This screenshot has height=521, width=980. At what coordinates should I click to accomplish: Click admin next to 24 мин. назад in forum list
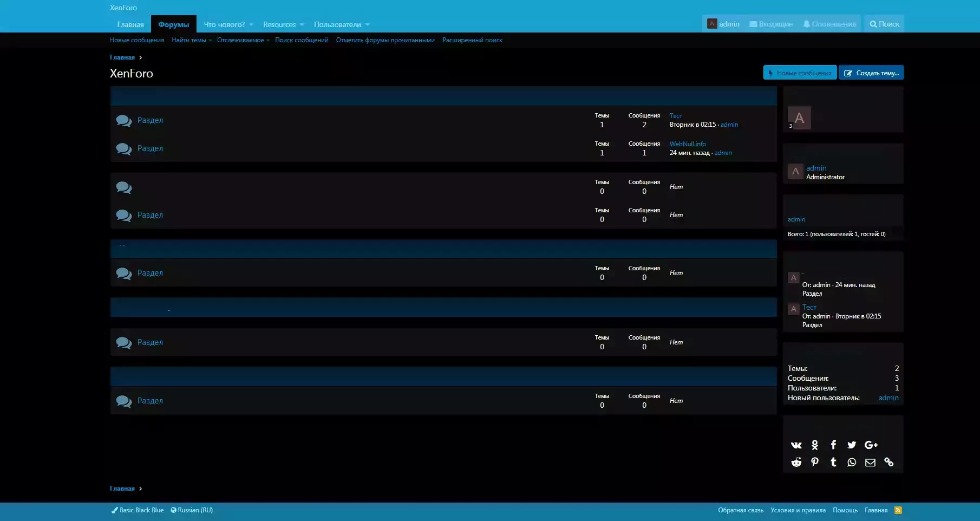coord(723,153)
